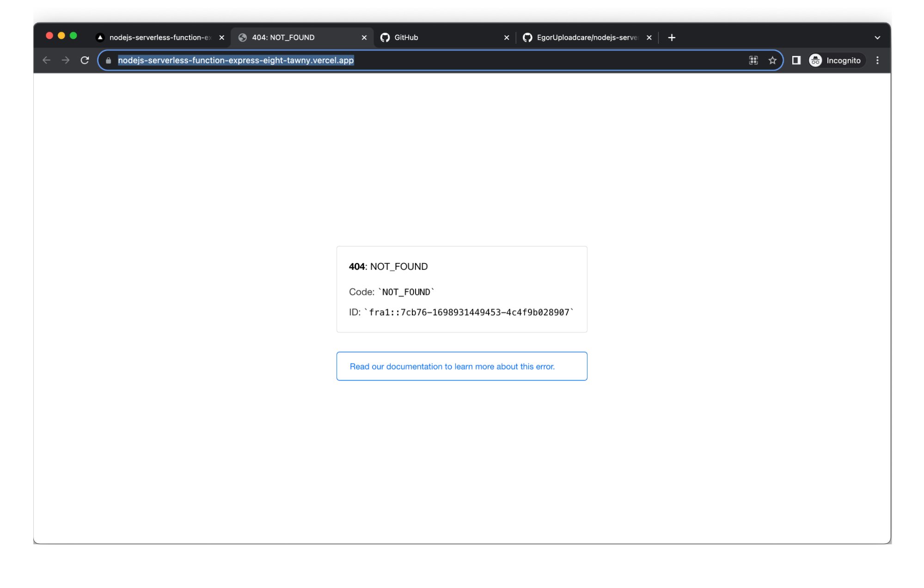Click the back navigation arrow
The width and height of the screenshot is (924, 588).
point(46,60)
